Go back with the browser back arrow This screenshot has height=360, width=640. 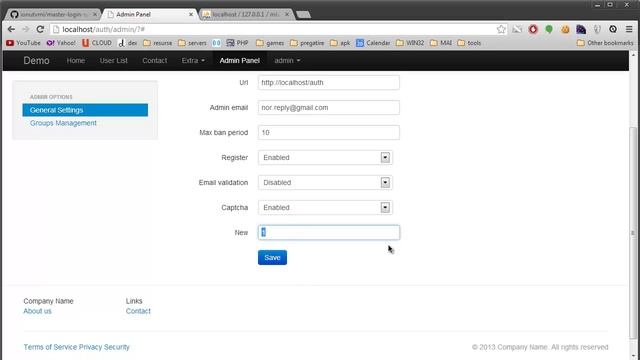[x=11, y=29]
